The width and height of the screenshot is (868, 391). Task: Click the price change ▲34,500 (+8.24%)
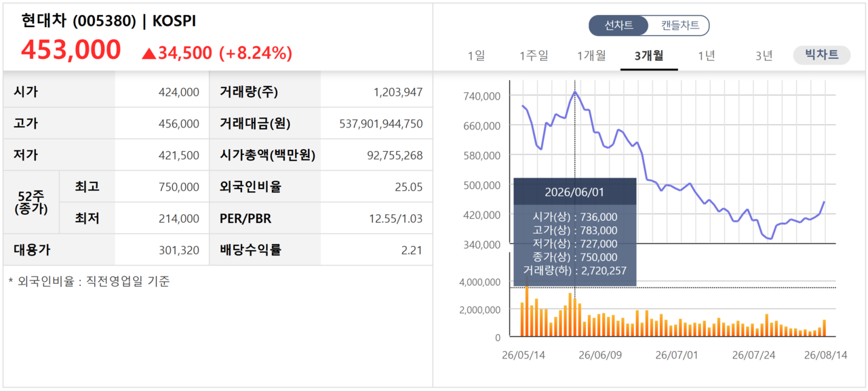pos(217,53)
